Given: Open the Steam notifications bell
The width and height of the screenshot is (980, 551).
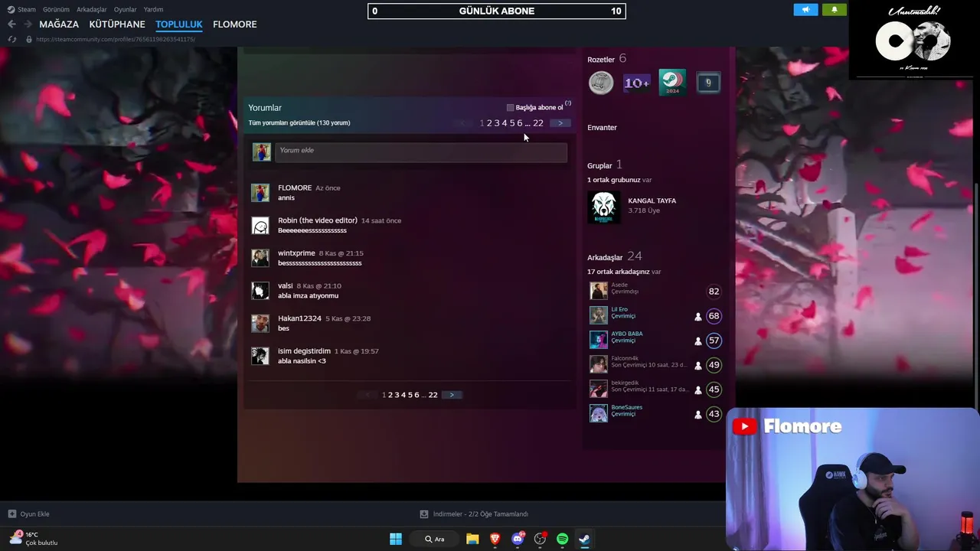Looking at the screenshot, I should click(835, 9).
